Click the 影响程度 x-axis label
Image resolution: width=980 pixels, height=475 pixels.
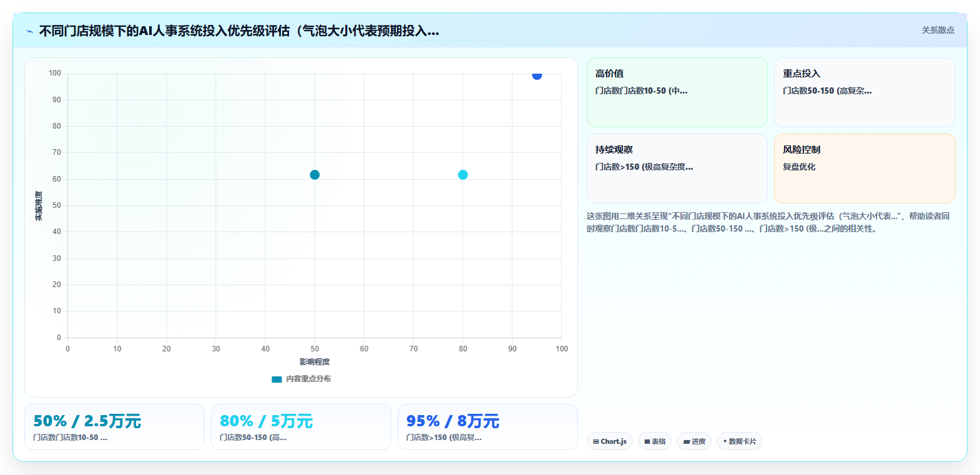(315, 362)
